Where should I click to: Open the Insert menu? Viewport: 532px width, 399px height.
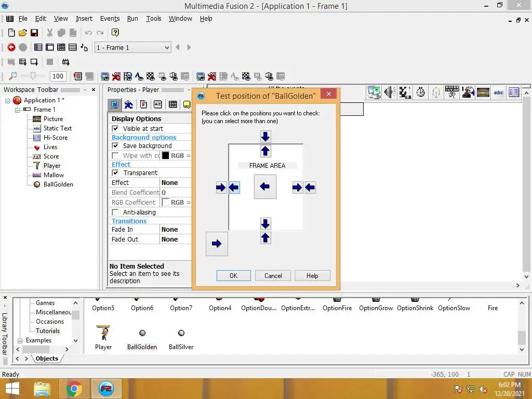pos(84,19)
